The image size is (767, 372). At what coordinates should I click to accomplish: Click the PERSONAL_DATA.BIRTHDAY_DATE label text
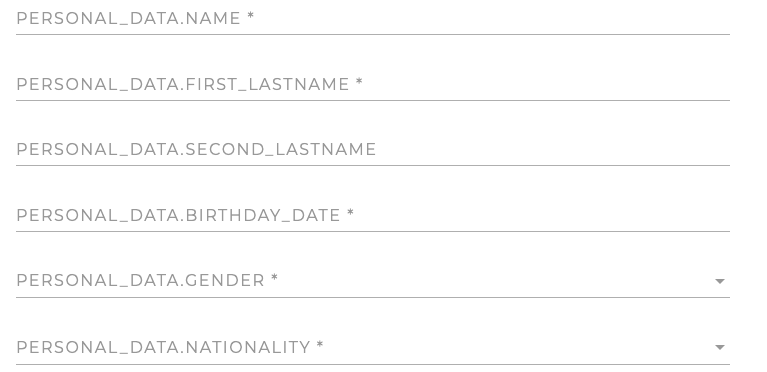(x=179, y=215)
